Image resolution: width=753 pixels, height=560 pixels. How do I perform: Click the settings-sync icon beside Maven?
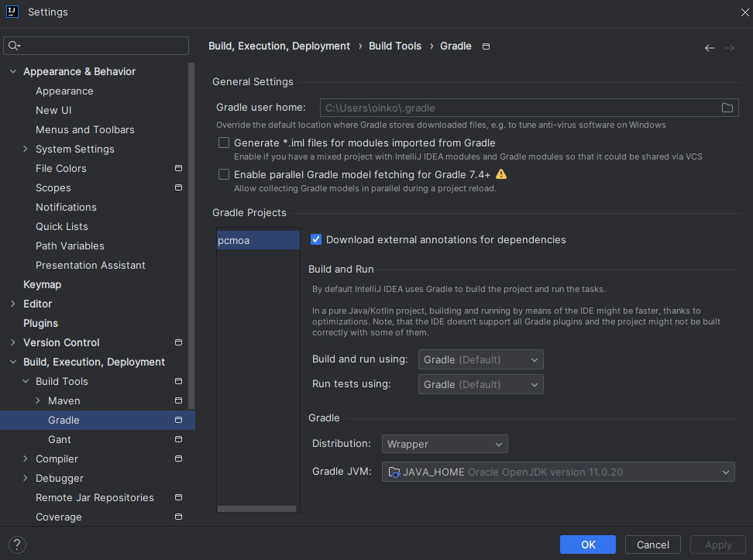(178, 400)
